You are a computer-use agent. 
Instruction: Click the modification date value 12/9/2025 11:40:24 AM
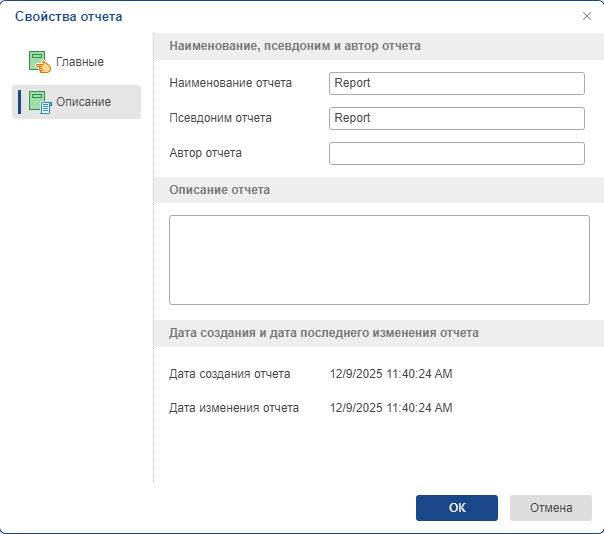pos(391,408)
